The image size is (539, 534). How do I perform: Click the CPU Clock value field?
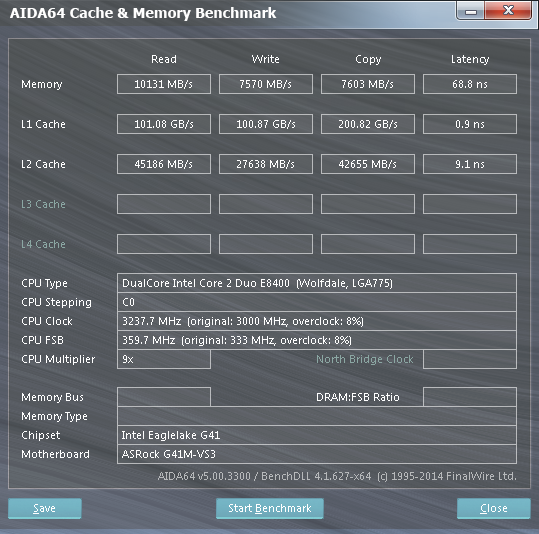coord(317,321)
